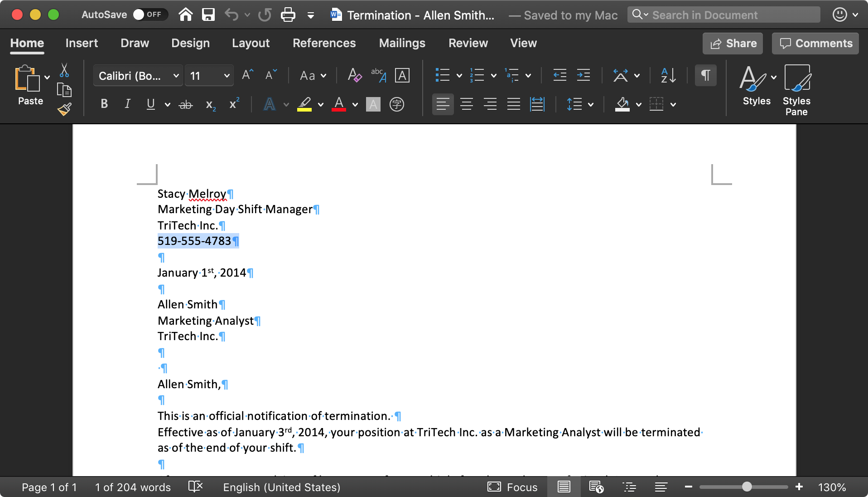The height and width of the screenshot is (497, 868).
Task: Click the Share button
Action: point(733,44)
